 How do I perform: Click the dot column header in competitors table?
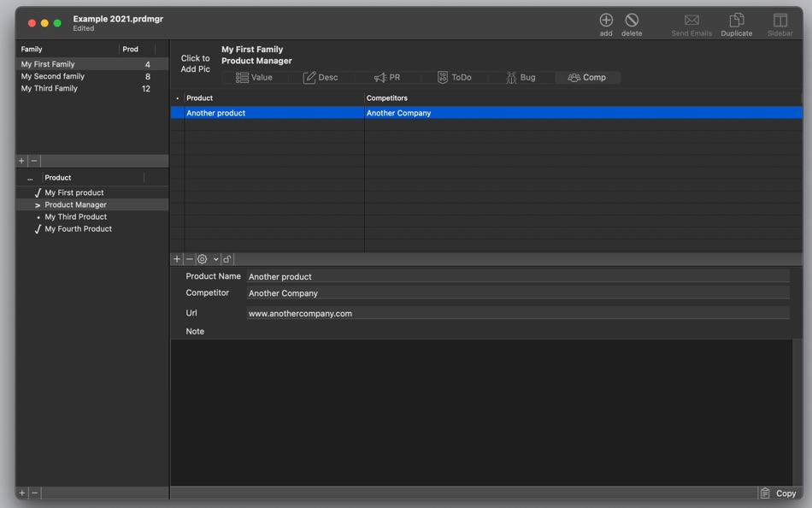(x=177, y=98)
